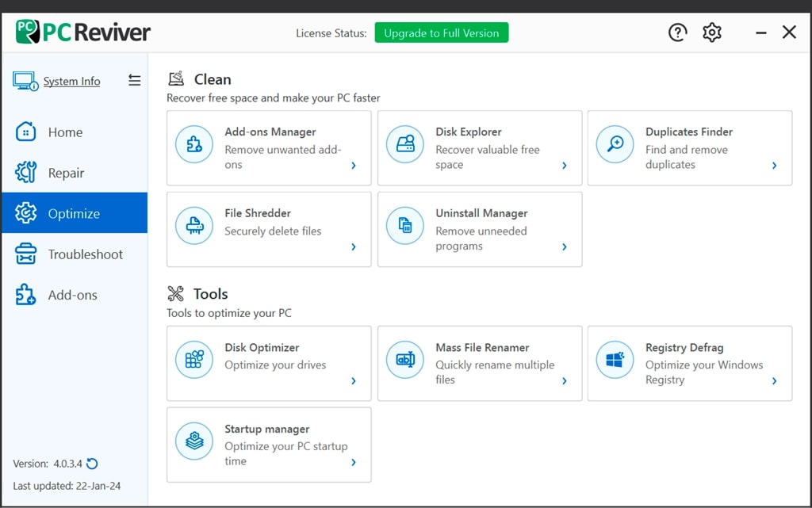This screenshot has height=508, width=812.
Task: Click the Mass File Renamer icon
Action: pos(405,360)
